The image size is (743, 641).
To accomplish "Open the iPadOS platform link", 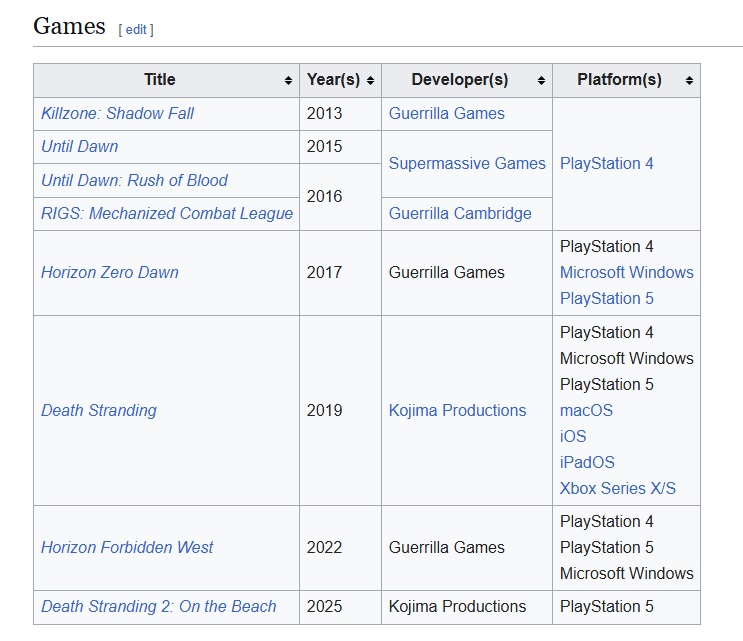I will click(587, 462).
